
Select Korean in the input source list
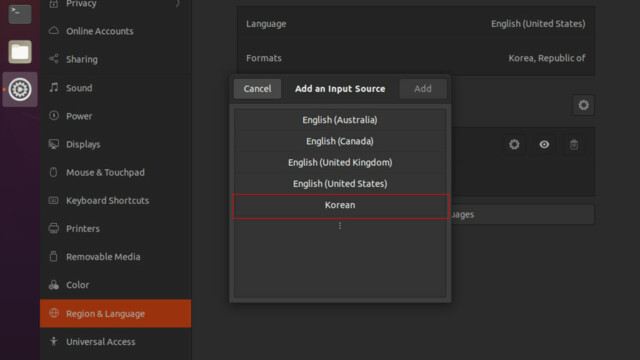click(340, 205)
